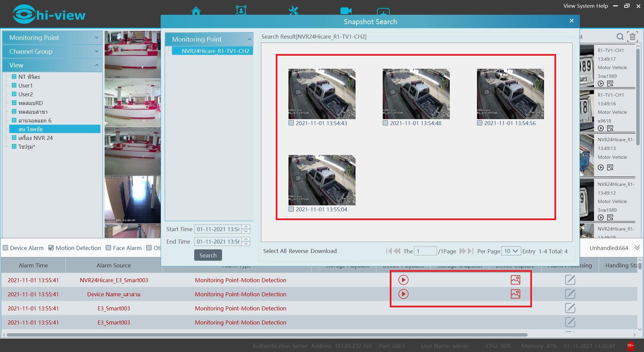The image size is (644, 352).
Task: Click the magnifier search icon in right panel
Action: [620, 37]
